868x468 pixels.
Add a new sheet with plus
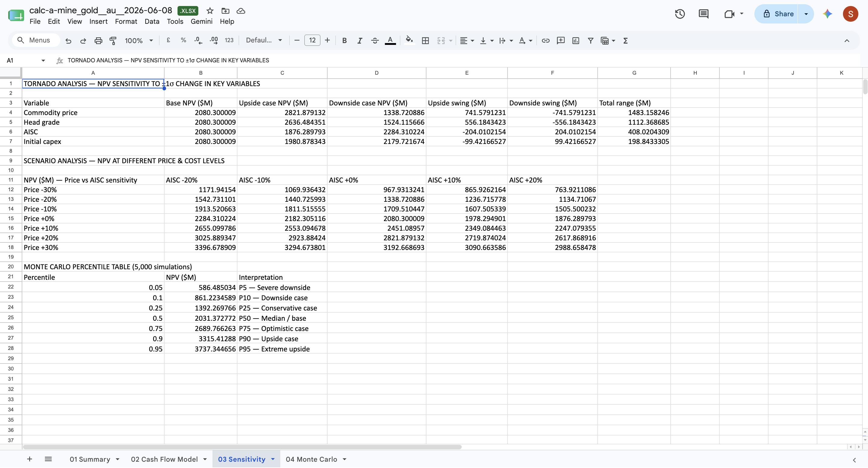(29, 459)
